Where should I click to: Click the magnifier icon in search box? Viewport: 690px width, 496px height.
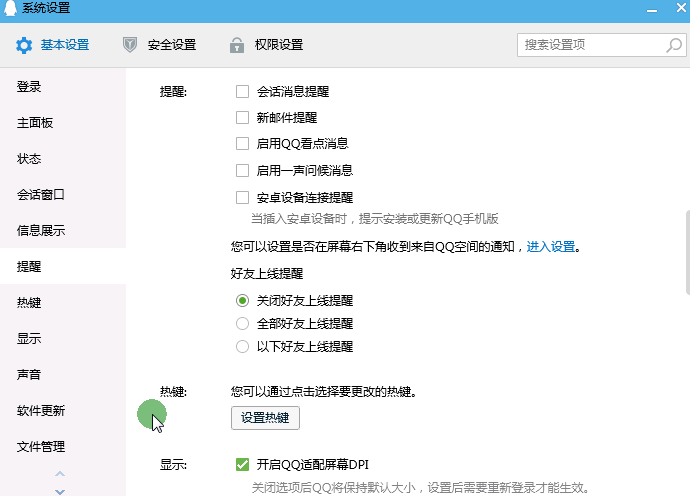click(x=674, y=45)
